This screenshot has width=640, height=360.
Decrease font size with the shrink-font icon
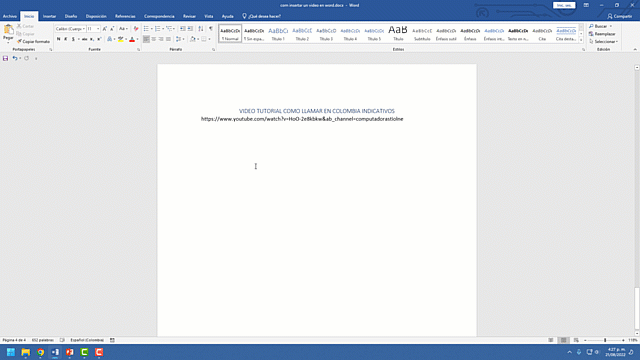coord(112,29)
